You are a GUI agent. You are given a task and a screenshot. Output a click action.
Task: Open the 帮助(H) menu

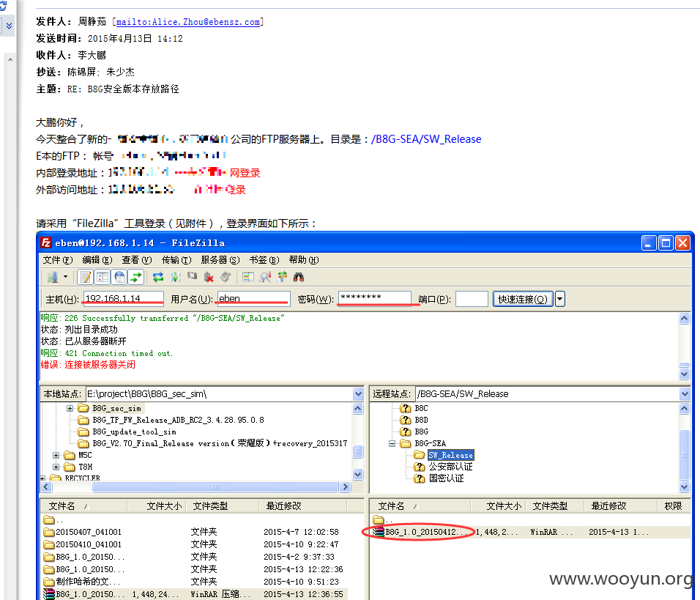tap(304, 260)
